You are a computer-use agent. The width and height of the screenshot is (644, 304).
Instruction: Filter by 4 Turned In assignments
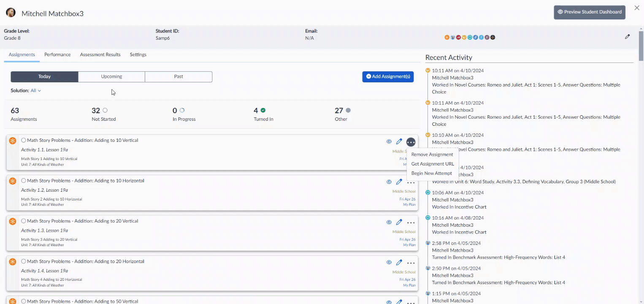(263, 114)
